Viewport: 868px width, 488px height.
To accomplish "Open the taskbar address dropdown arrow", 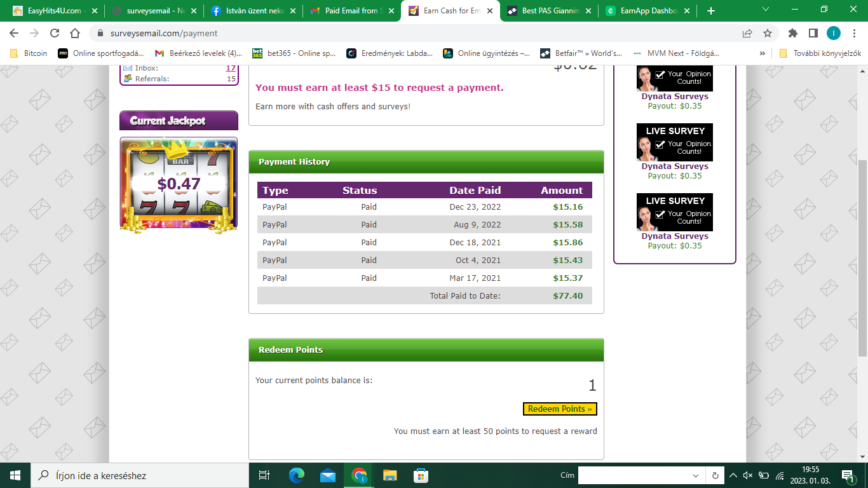I will 696,475.
